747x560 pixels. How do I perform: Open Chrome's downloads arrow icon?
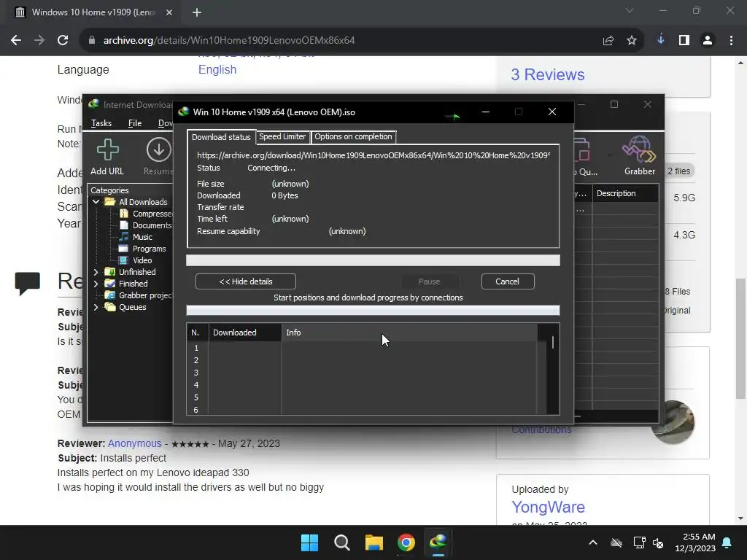point(661,40)
